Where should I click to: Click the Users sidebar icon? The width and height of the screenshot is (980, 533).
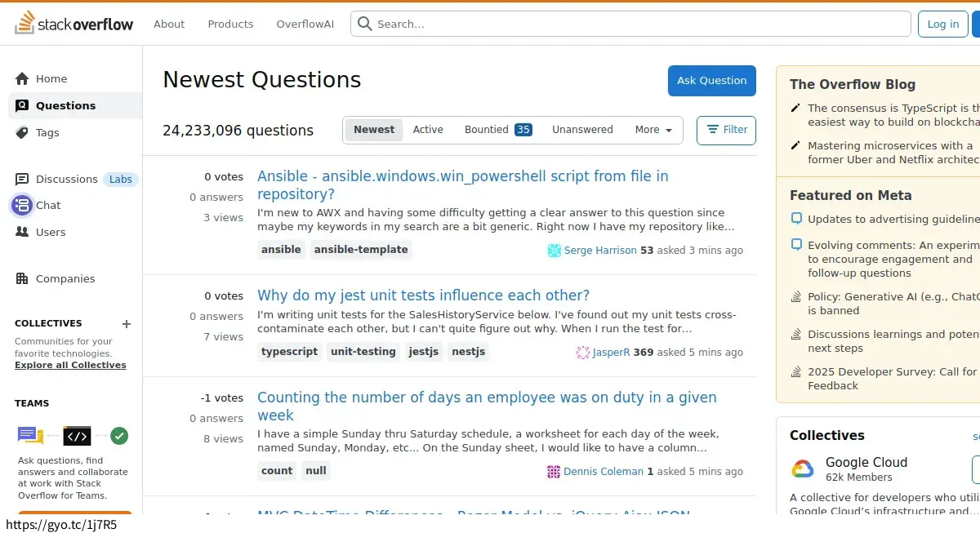point(22,232)
